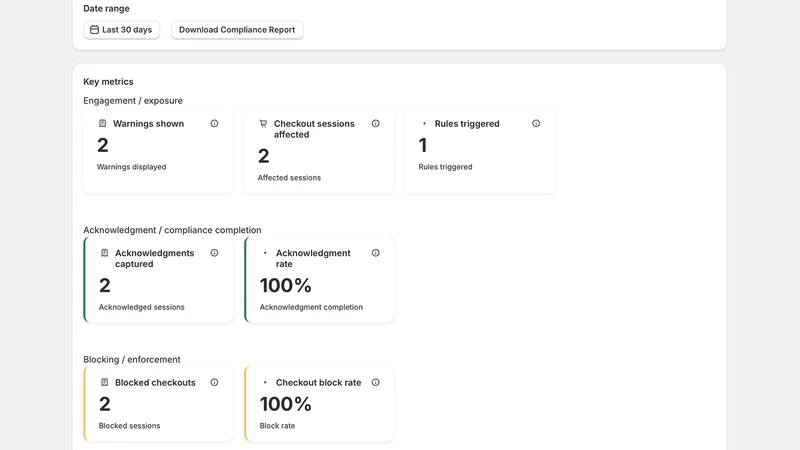Click the 100% value in Checkout block rate card
This screenshot has width=800, height=450.
pos(285,404)
